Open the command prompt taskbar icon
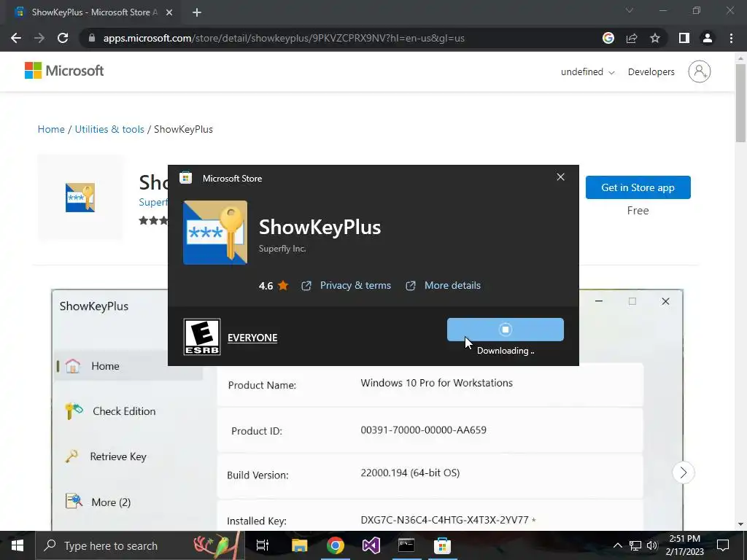This screenshot has width=747, height=560. 406,545
